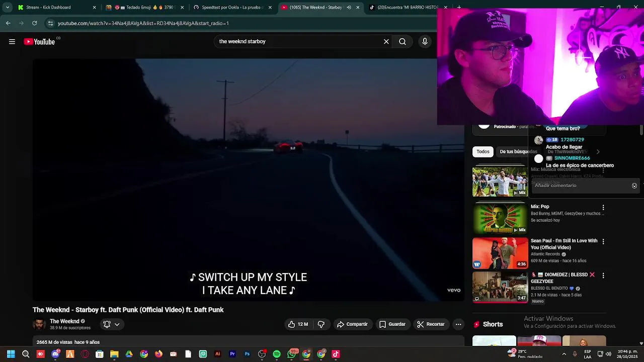This screenshot has width=644, height=362.
Task: Open Microsoft Store from the taskbar
Action: [100, 354]
